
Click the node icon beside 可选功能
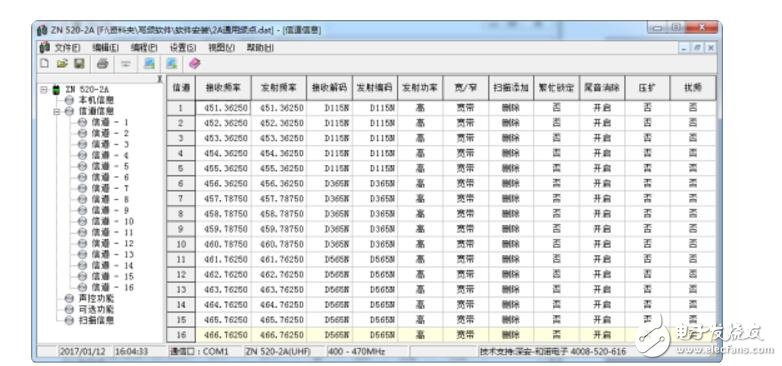69,309
